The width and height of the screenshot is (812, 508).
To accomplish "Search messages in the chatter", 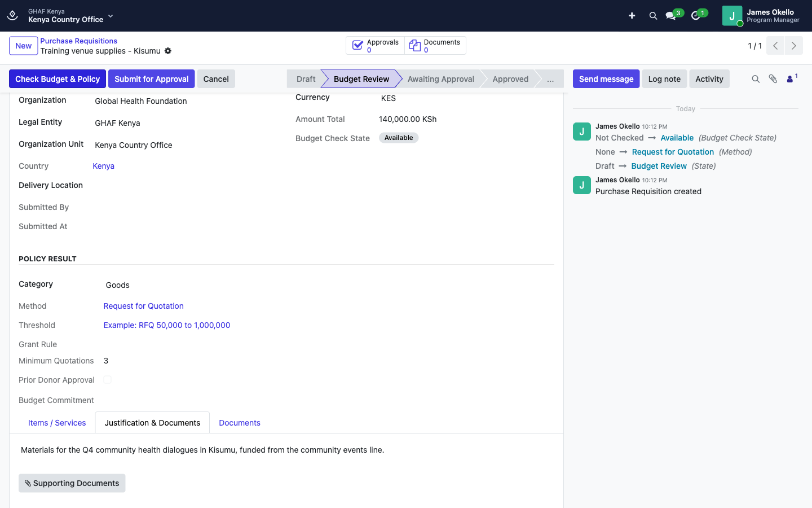I will (756, 79).
